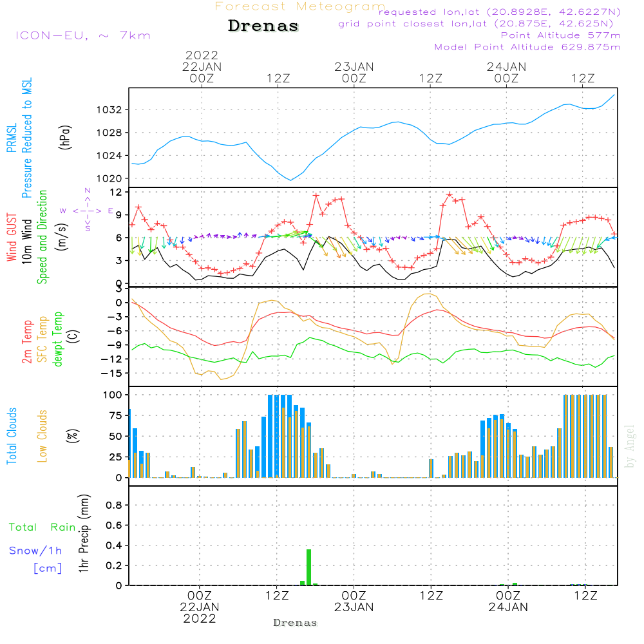The width and height of the screenshot is (644, 644).
Task: Click the top '23JAN' date label
Action: pos(354,67)
